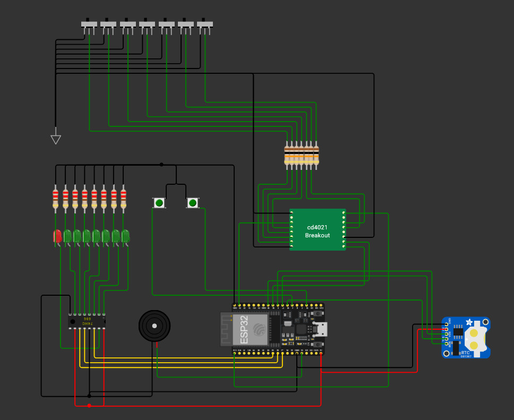
Task: Toggle the second slide switch from the left
Action: (x=108, y=26)
